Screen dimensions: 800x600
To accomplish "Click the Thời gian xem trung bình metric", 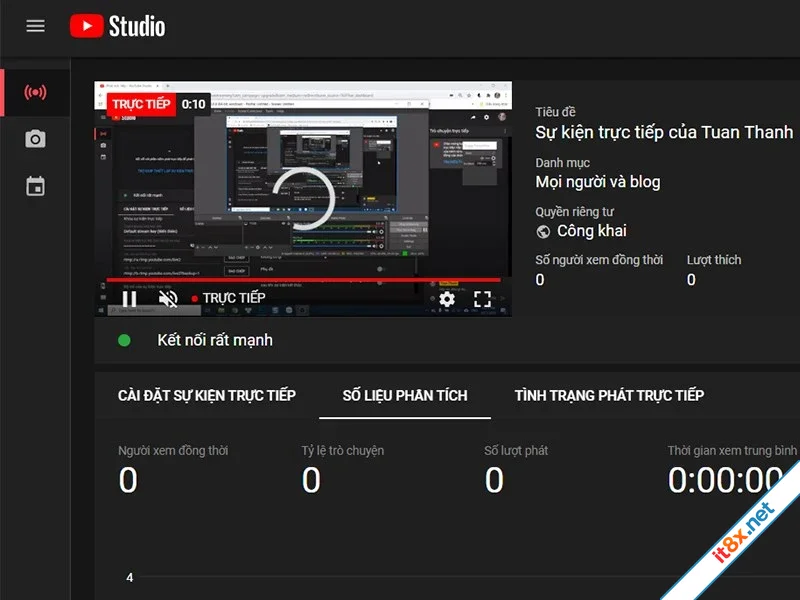I will [x=732, y=469].
